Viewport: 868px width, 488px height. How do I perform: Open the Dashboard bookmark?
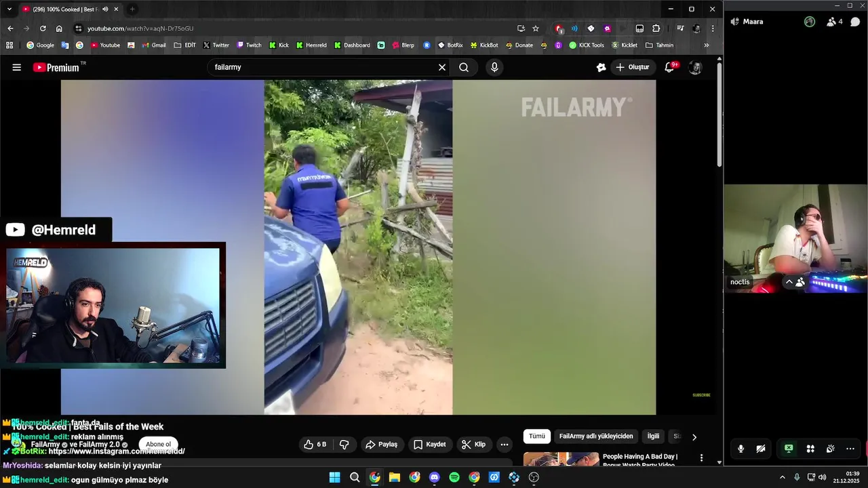pyautogui.click(x=352, y=45)
